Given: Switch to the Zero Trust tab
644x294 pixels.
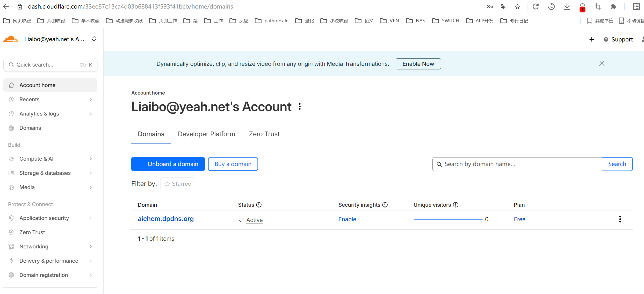Looking at the screenshot, I should (x=264, y=134).
